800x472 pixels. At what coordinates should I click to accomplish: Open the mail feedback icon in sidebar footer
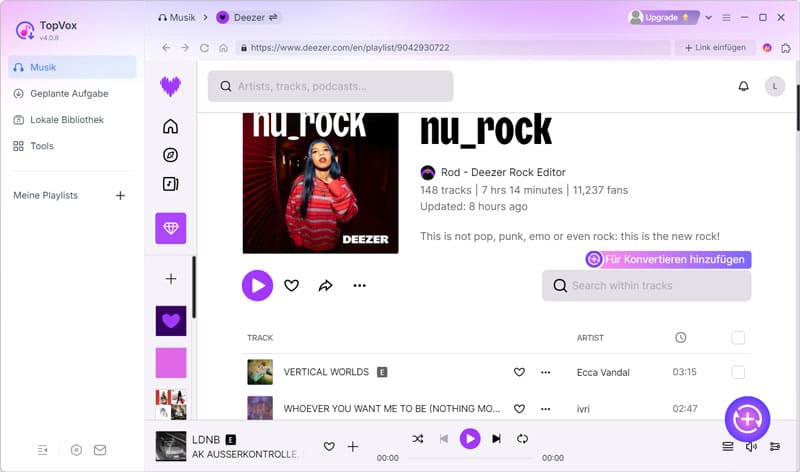coord(100,450)
